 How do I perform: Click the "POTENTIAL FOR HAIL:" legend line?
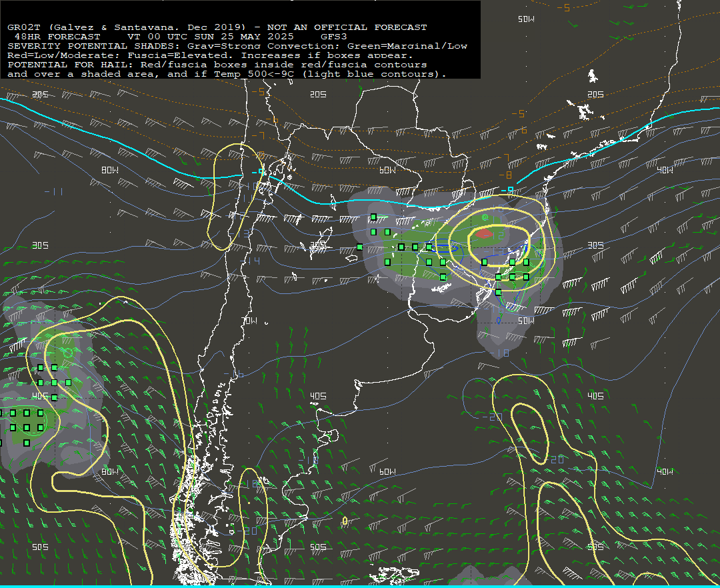71,65
